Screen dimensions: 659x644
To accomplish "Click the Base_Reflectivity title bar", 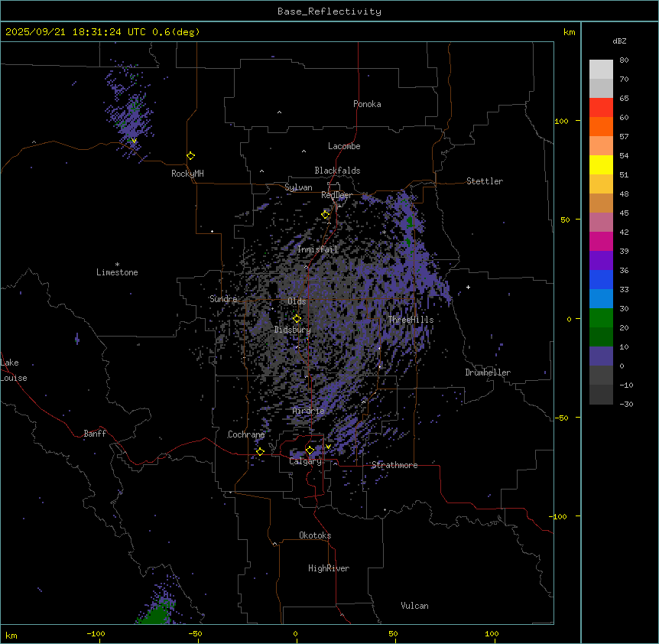I will [329, 11].
